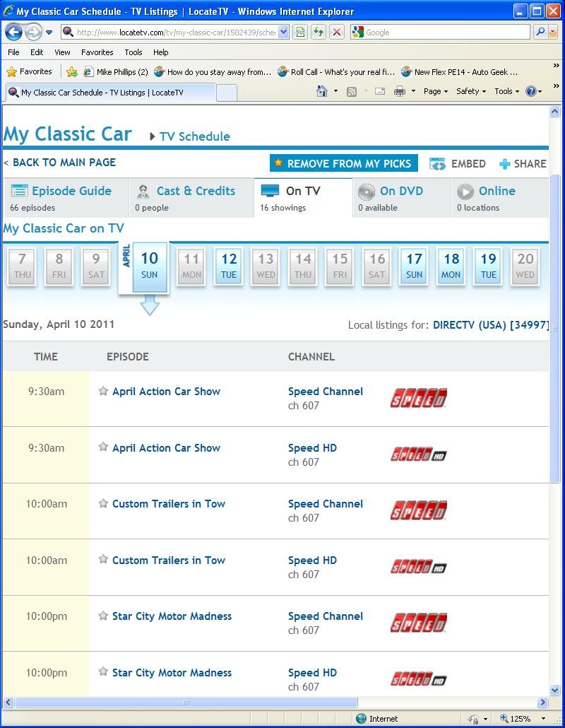Select the 18 MON date tile

[451, 266]
